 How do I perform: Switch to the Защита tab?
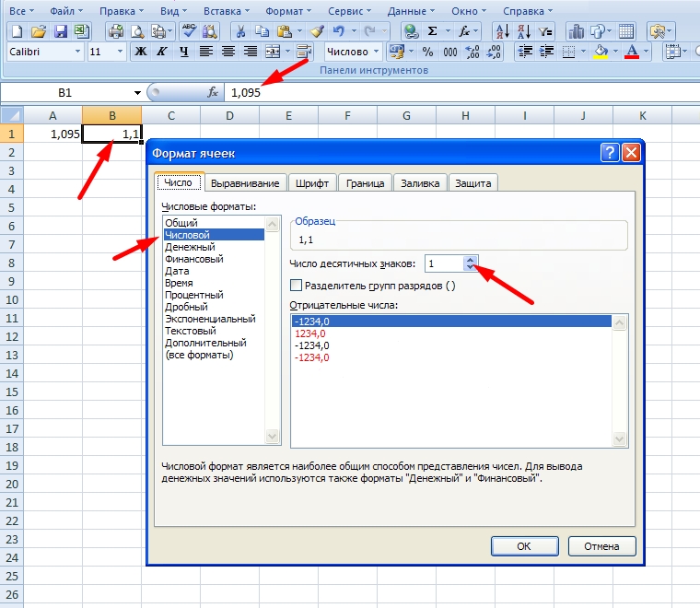(473, 183)
